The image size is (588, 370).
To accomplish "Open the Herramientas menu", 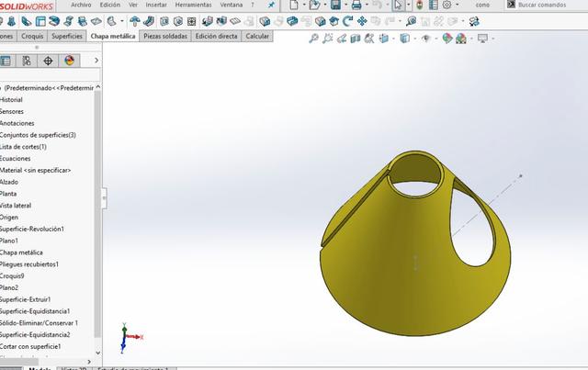I will point(193,5).
